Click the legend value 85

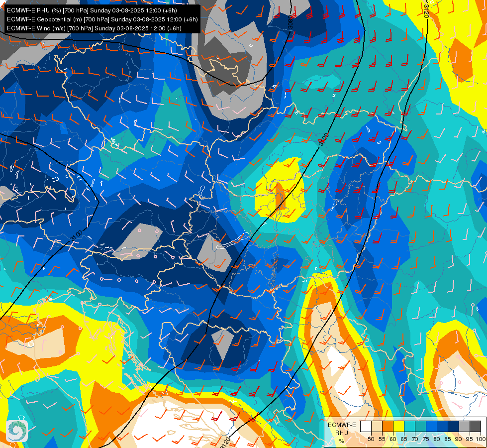pos(448,439)
